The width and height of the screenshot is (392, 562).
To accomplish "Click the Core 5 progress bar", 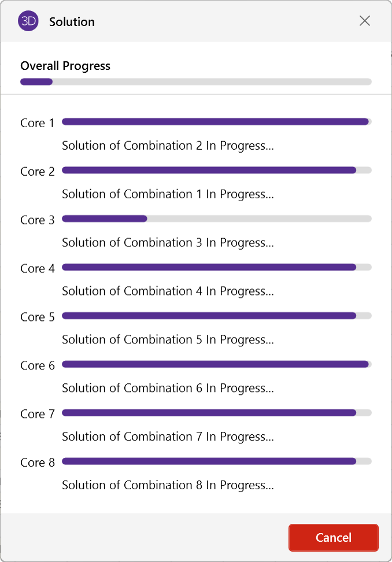I will point(216,316).
